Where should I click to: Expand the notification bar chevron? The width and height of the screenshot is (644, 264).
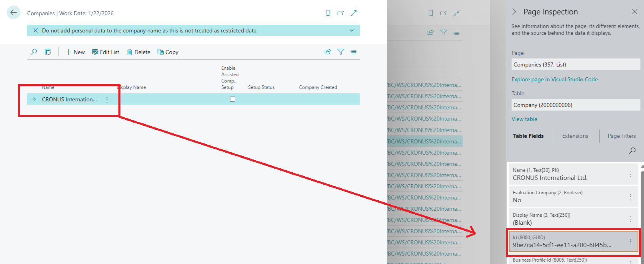pyautogui.click(x=352, y=30)
